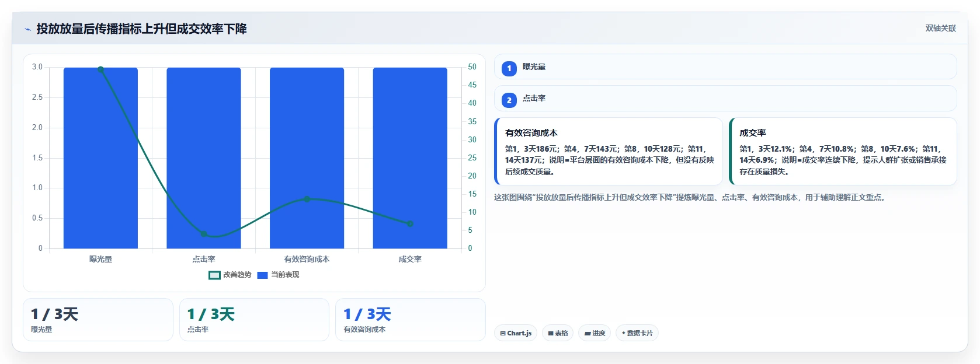Click the left axis value 1.5
Viewport: 980px width, 364px height.
click(x=37, y=158)
